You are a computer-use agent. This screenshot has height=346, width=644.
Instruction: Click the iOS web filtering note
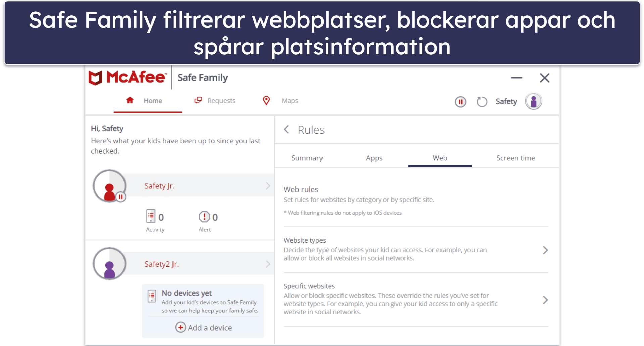pyautogui.click(x=343, y=213)
